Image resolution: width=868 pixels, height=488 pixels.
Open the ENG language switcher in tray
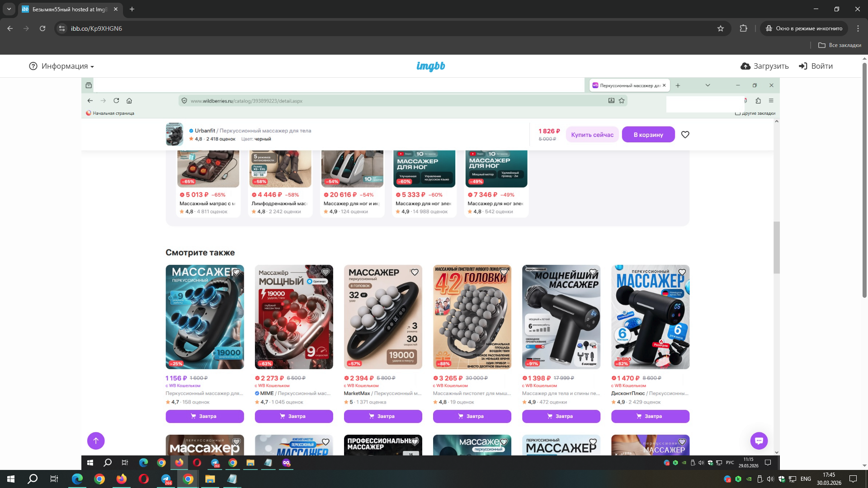[806, 479]
